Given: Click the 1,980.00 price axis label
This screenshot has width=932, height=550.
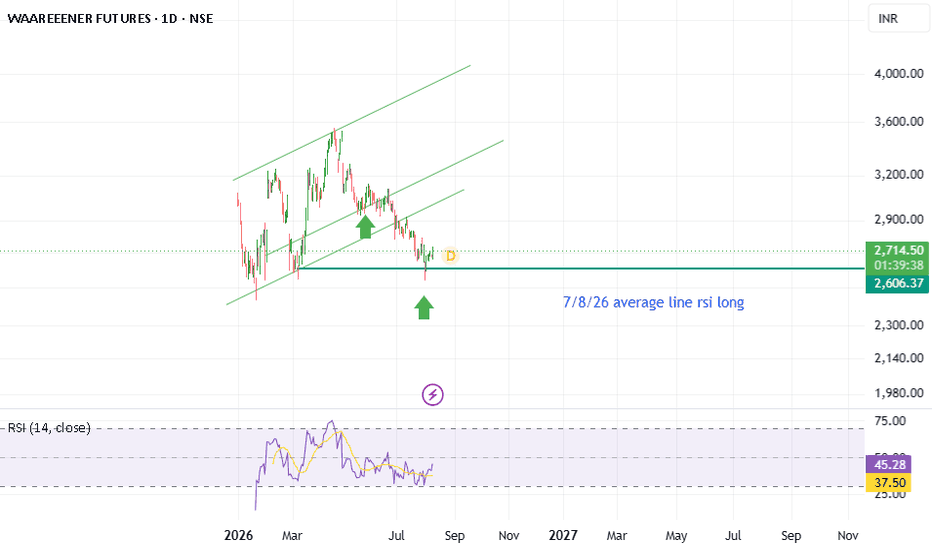Looking at the screenshot, I should (899, 393).
